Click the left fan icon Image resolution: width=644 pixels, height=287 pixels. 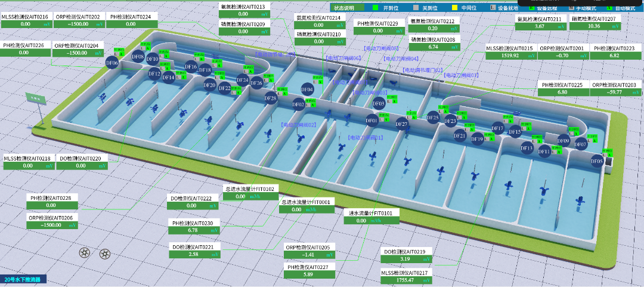[85, 253]
